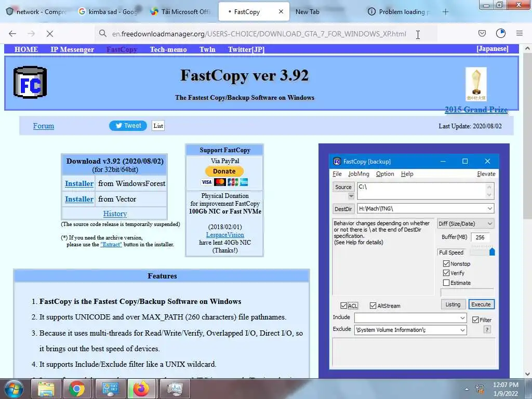This screenshot has height=399, width=532.
Task: Click the PayPal Donate button
Action: click(224, 171)
